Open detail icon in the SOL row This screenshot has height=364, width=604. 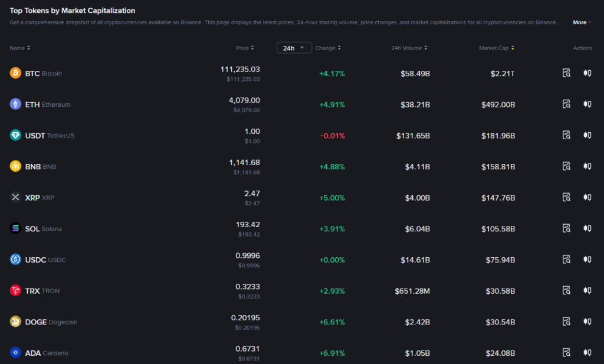566,228
